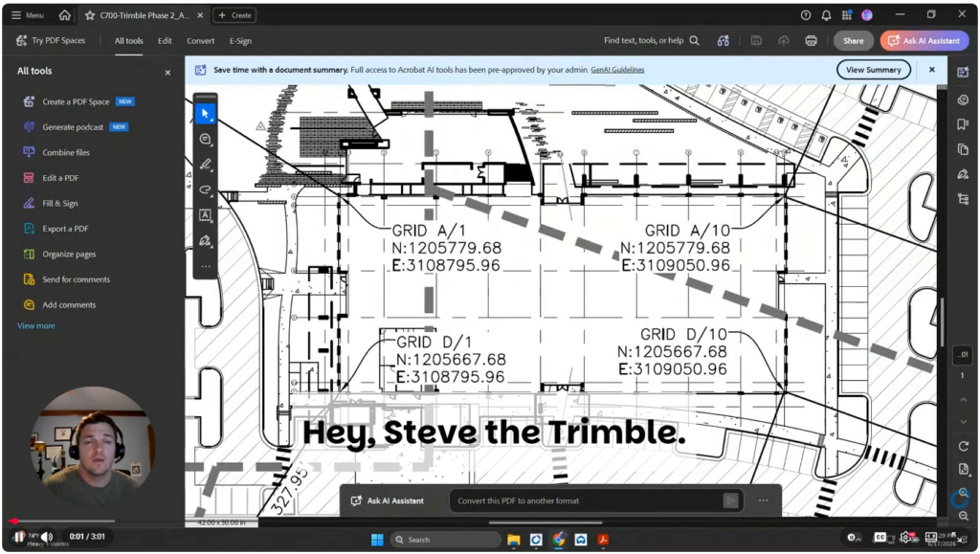Image resolution: width=980 pixels, height=554 pixels.
Task: Select the freehand draw loop tool
Action: 205,189
